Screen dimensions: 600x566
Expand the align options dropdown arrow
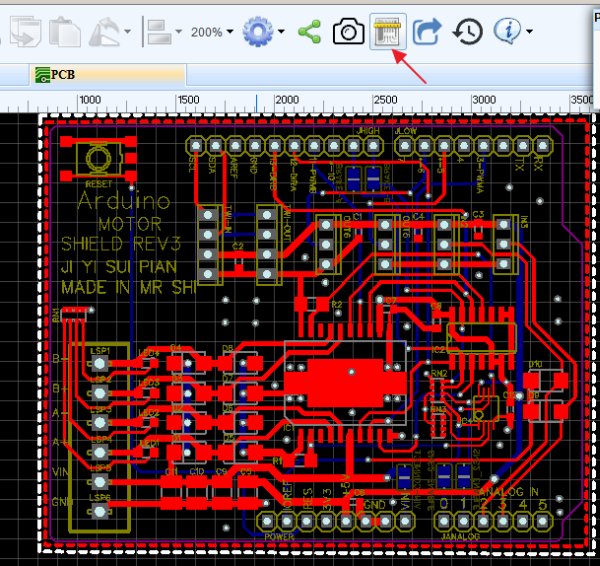[178, 31]
